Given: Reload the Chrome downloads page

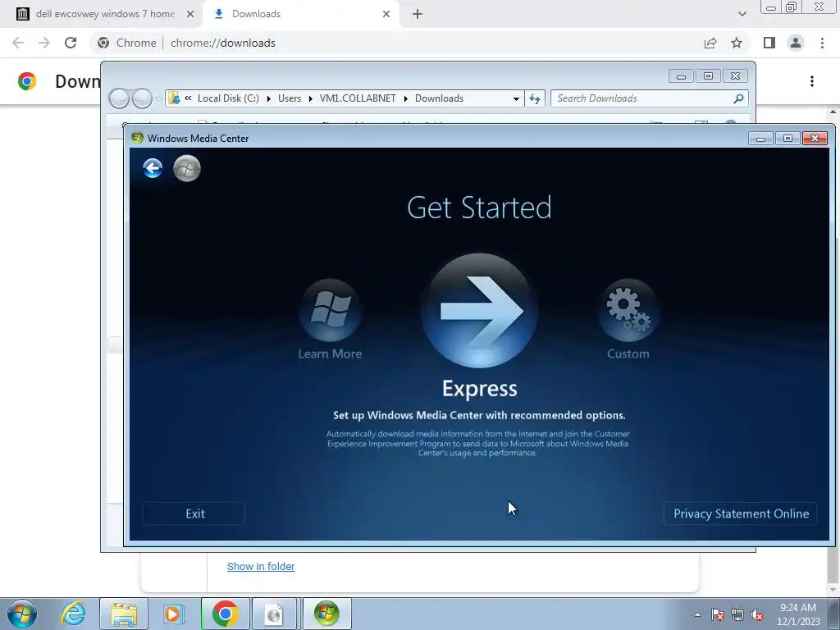Looking at the screenshot, I should 71,43.
